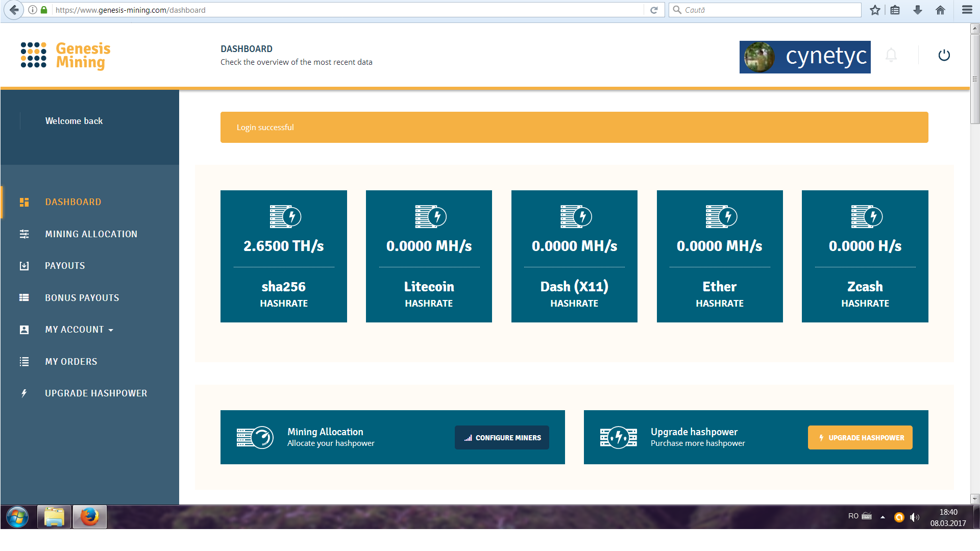This screenshot has width=980, height=551.
Task: Click the Litecoin hashrate server icon
Action: click(430, 217)
